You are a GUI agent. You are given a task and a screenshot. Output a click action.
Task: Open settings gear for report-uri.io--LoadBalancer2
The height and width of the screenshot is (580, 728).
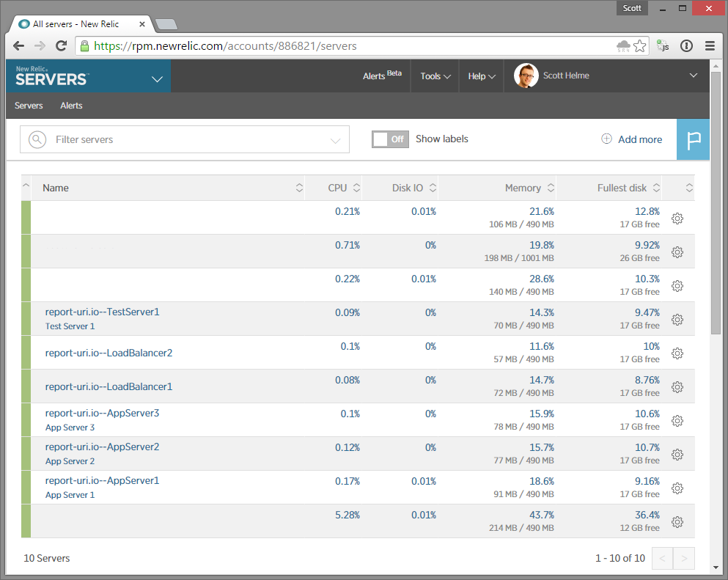(x=677, y=353)
